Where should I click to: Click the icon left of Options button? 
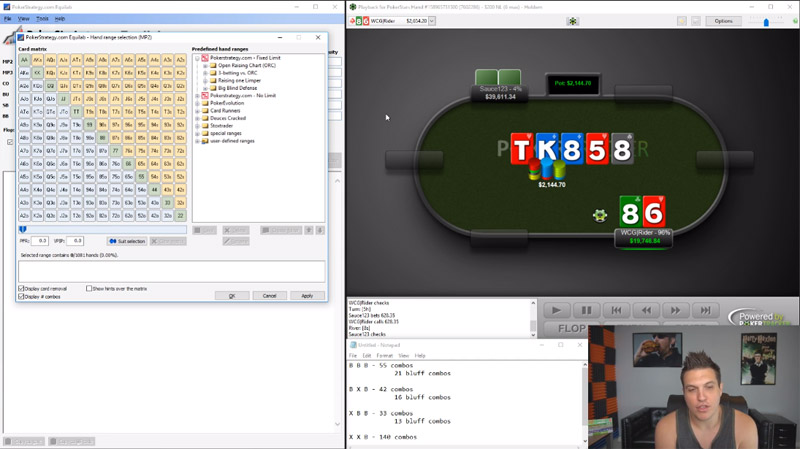pos(696,21)
